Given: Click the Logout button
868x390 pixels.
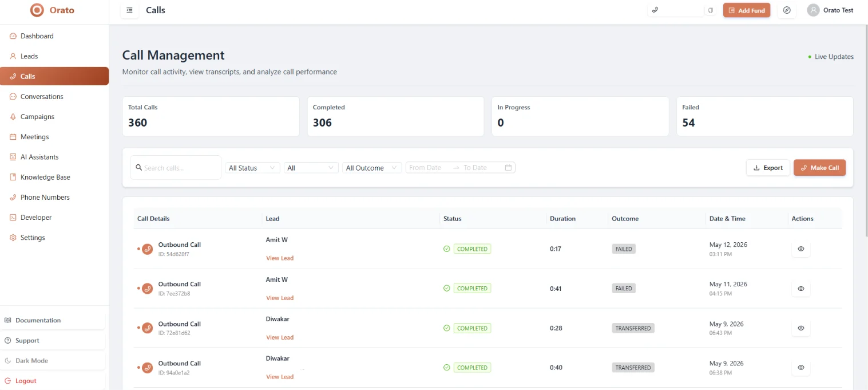Looking at the screenshot, I should coord(53,381).
